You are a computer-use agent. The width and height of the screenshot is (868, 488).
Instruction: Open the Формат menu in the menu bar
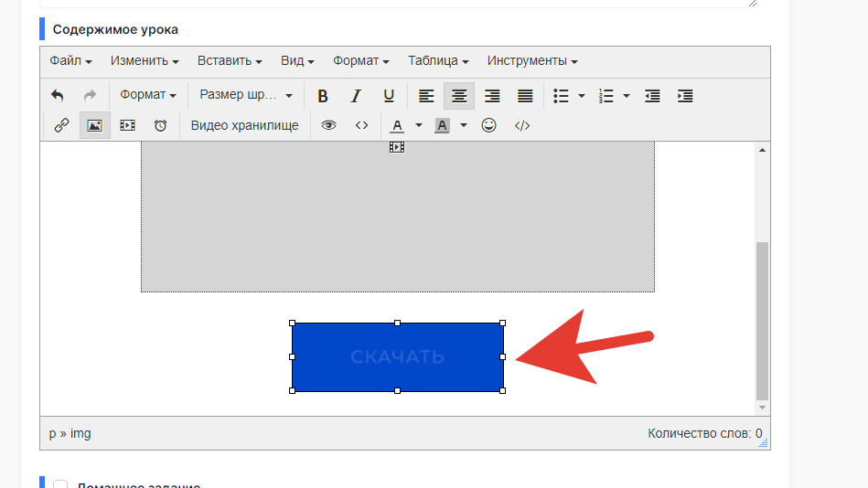pos(361,61)
